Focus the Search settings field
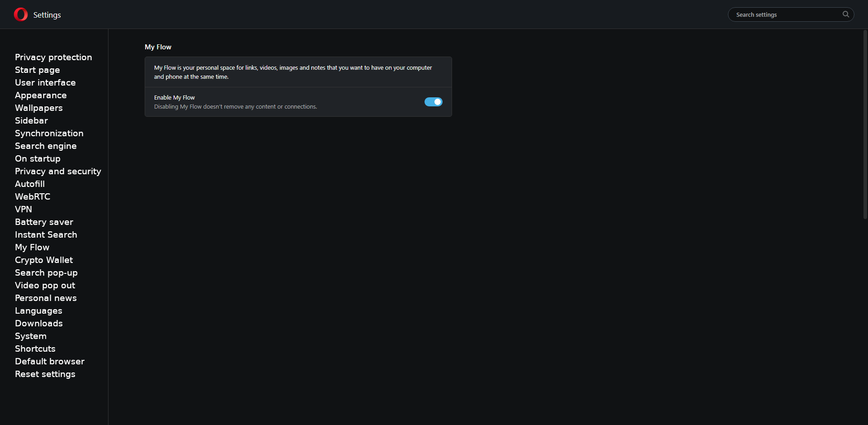868x425 pixels. tap(791, 14)
